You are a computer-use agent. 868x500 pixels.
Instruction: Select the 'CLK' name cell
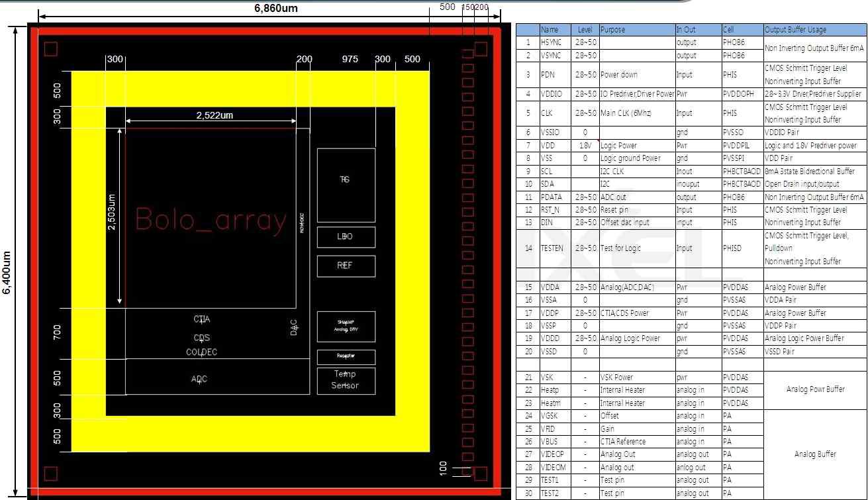555,113
